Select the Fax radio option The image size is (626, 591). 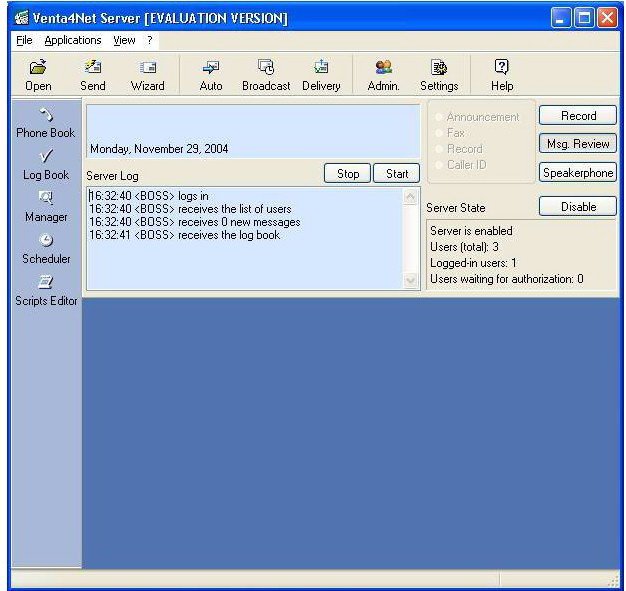tap(450, 133)
